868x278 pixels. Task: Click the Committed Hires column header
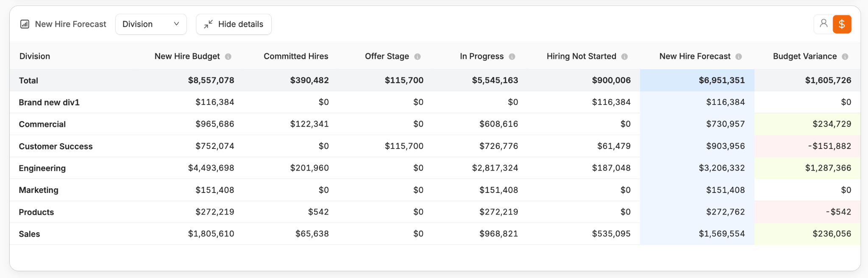pos(296,56)
